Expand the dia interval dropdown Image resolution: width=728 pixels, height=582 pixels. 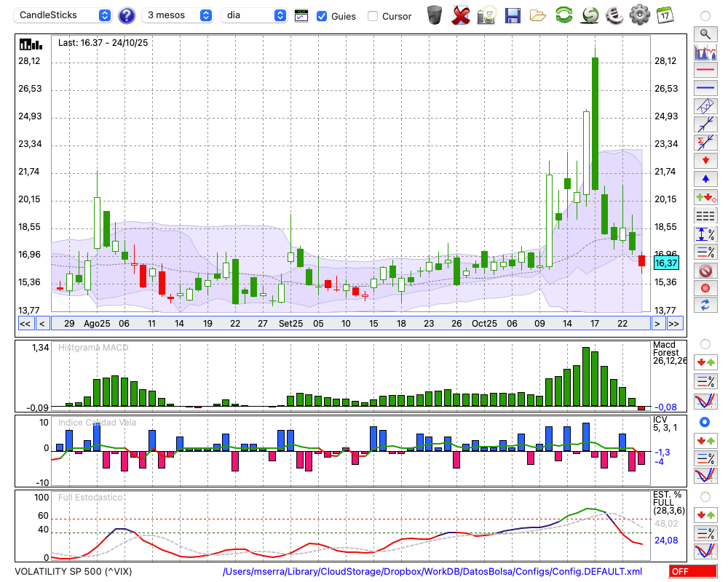[x=255, y=15]
